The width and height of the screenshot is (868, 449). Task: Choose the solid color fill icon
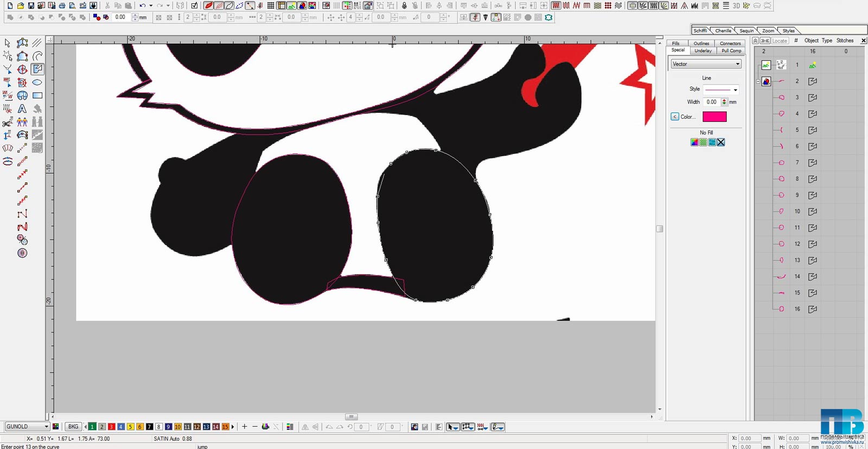coord(694,143)
